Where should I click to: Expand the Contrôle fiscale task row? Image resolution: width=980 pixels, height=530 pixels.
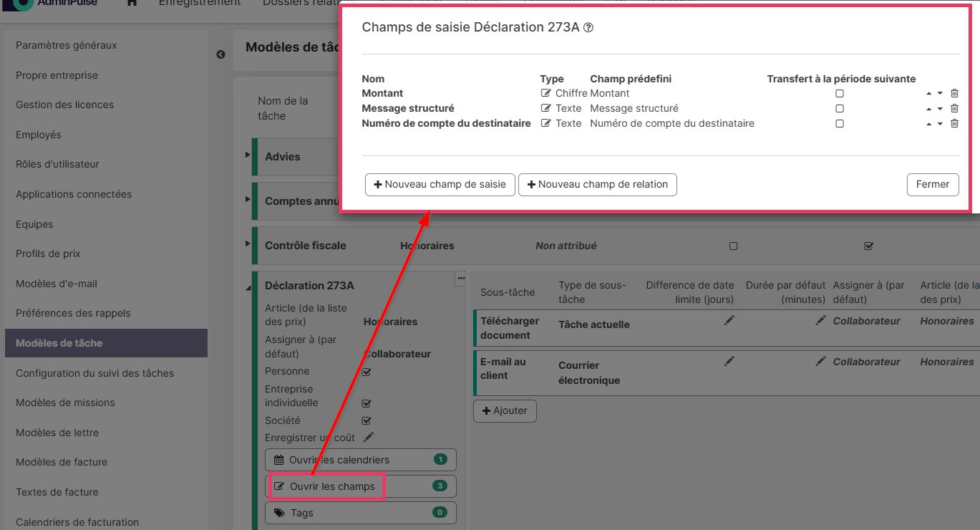248,244
